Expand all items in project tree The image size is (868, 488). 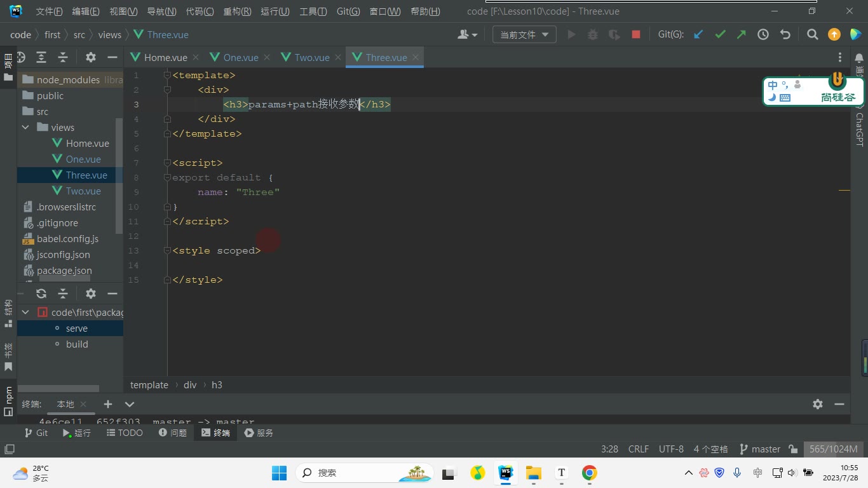[x=41, y=57]
